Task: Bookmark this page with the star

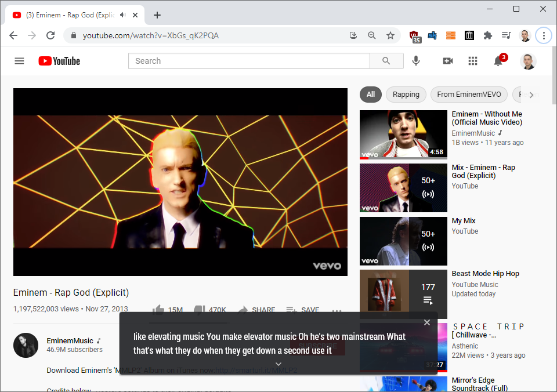Action: click(390, 35)
